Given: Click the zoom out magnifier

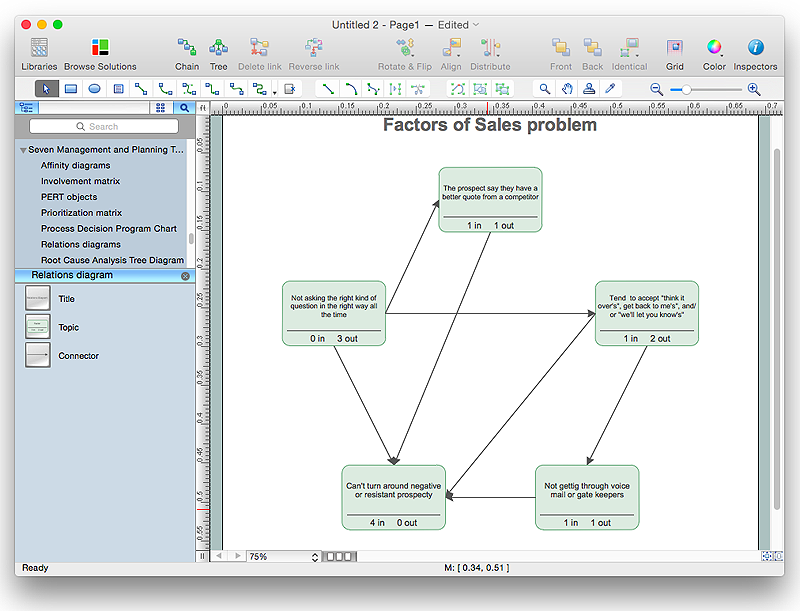Looking at the screenshot, I should 657,89.
